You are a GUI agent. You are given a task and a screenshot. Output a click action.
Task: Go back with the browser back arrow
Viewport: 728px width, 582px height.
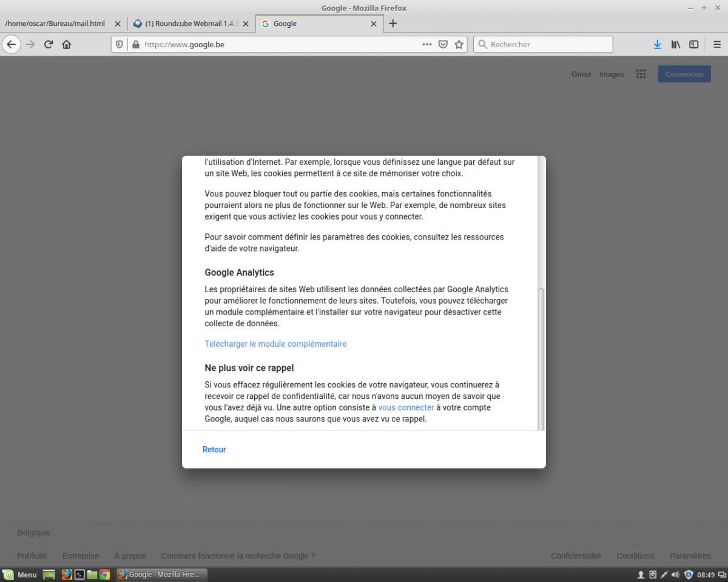click(x=12, y=44)
